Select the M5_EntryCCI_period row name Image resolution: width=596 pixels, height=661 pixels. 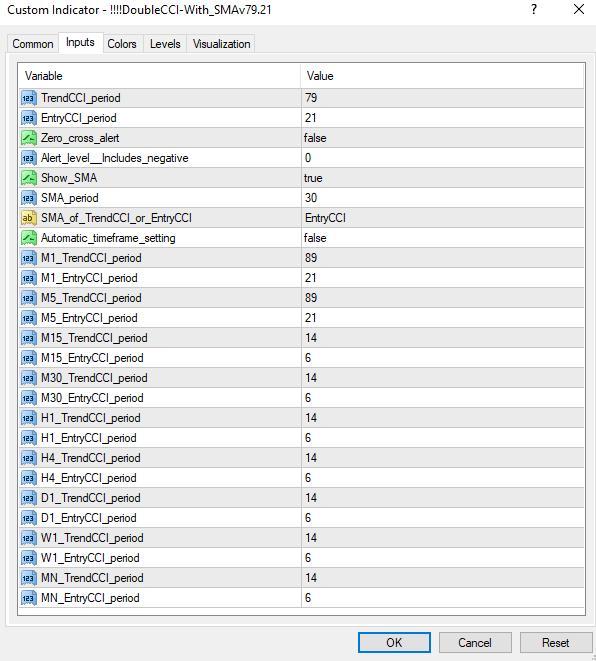(x=89, y=318)
